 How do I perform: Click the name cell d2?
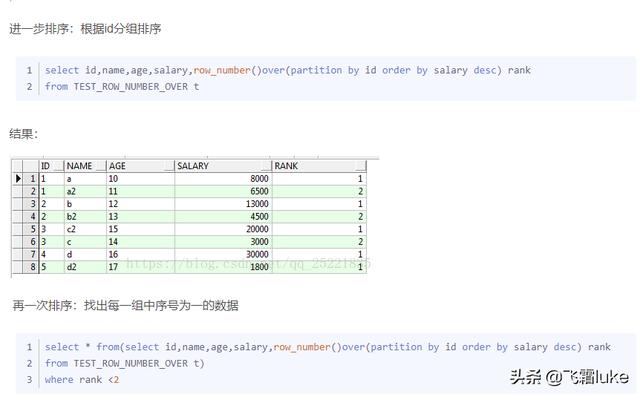(x=85, y=267)
